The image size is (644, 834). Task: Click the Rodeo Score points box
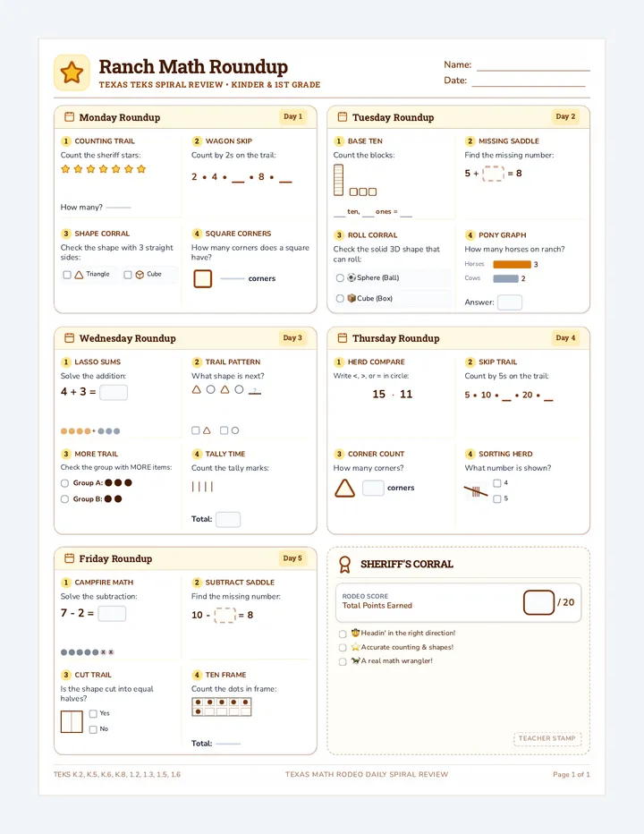(x=538, y=602)
